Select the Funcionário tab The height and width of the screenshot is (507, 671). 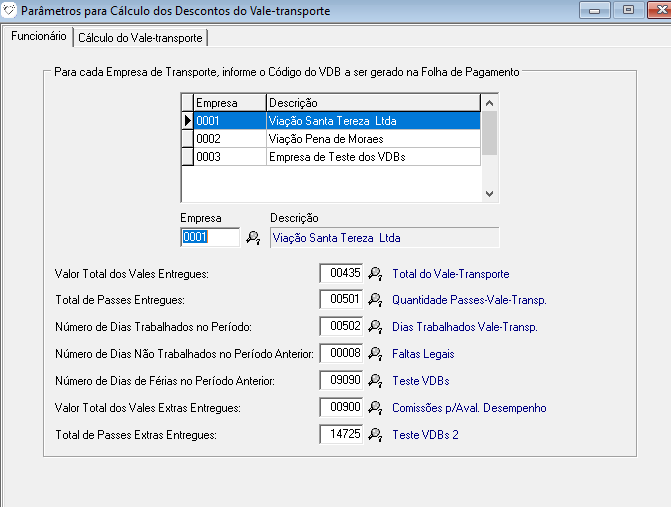point(38,36)
